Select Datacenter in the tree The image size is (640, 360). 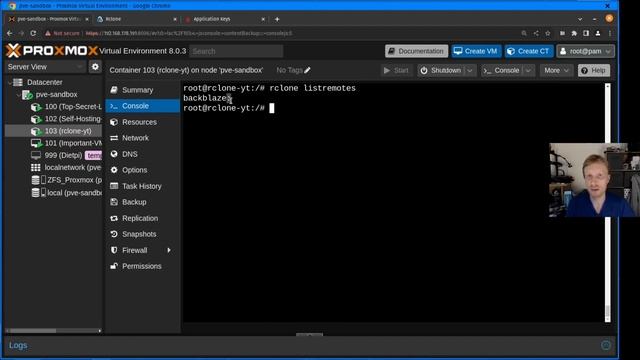pos(44,82)
